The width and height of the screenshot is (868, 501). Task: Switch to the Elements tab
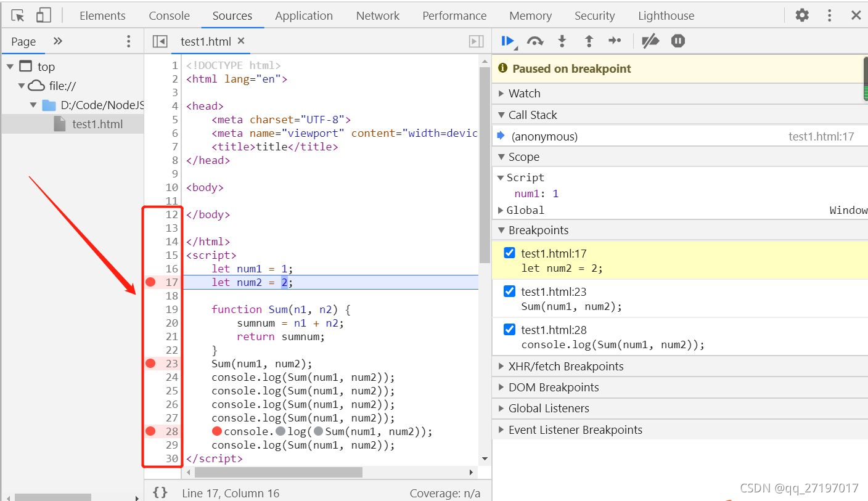click(102, 16)
